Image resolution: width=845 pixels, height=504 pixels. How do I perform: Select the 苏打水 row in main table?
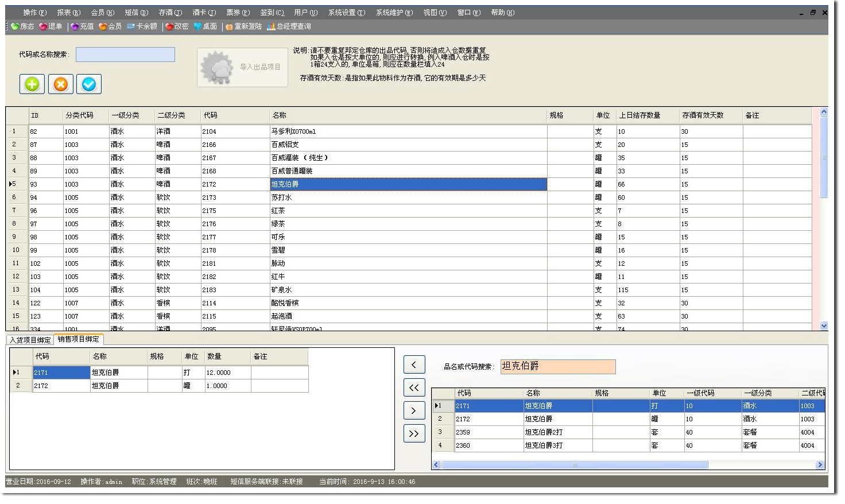click(408, 197)
